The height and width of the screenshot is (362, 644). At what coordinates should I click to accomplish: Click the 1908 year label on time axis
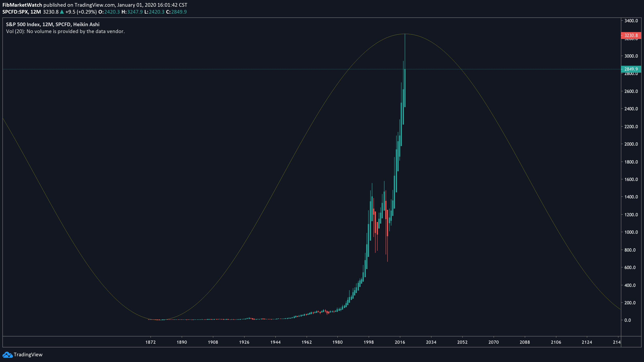point(213,342)
